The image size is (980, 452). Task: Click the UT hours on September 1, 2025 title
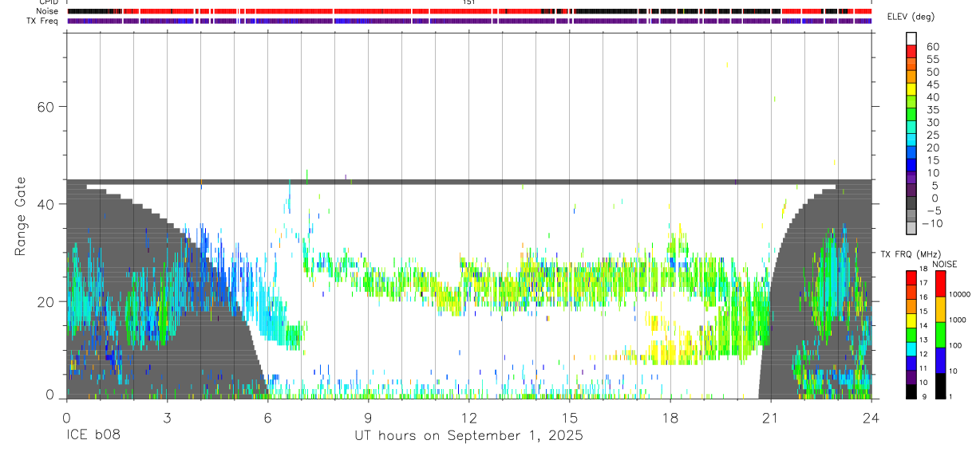(469, 436)
